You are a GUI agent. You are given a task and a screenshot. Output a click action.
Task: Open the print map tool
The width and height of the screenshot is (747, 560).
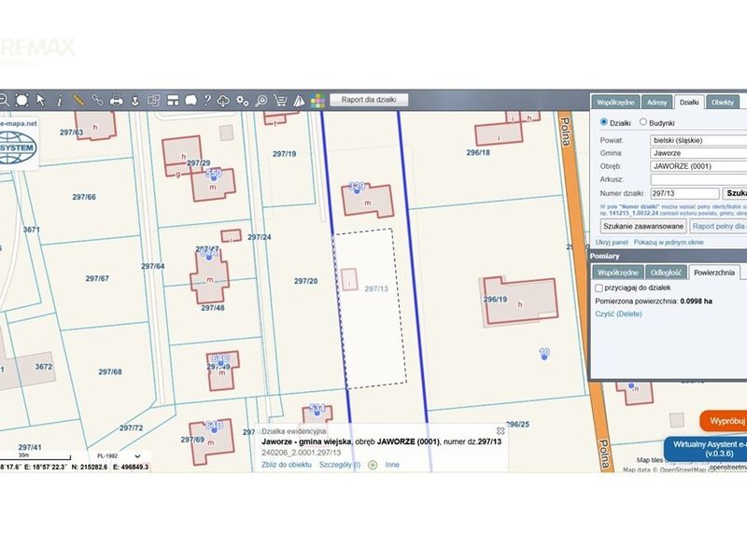coord(116,100)
